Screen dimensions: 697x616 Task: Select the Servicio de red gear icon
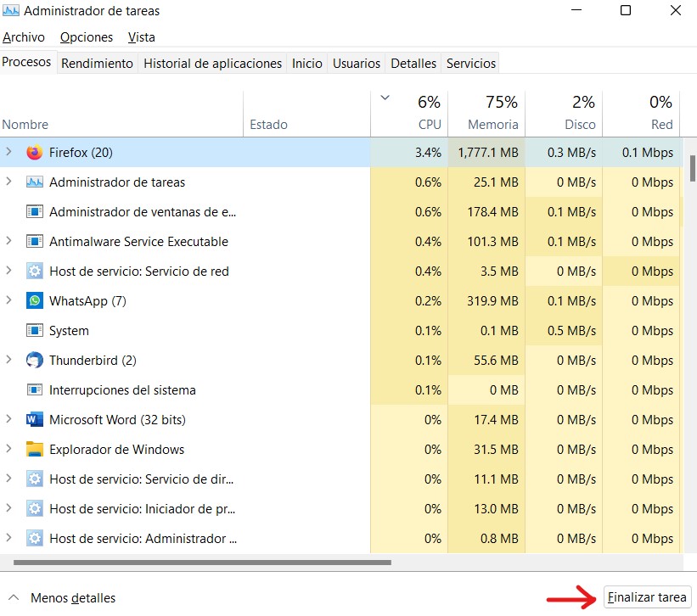click(34, 272)
